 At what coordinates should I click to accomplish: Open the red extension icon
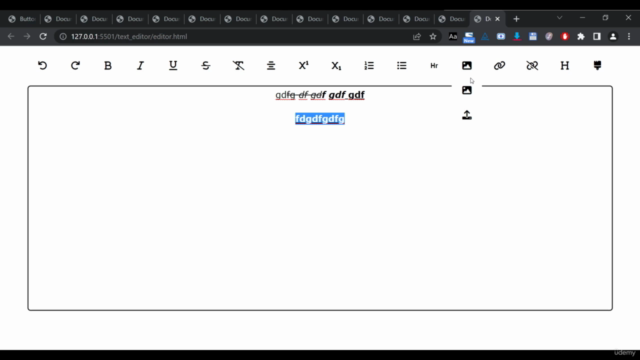[x=565, y=36]
